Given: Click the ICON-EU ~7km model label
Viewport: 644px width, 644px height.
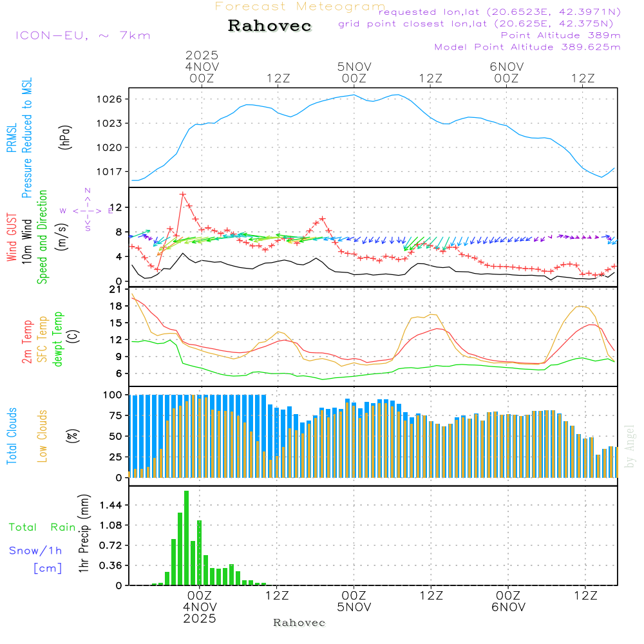Looking at the screenshot, I should pyautogui.click(x=82, y=35).
